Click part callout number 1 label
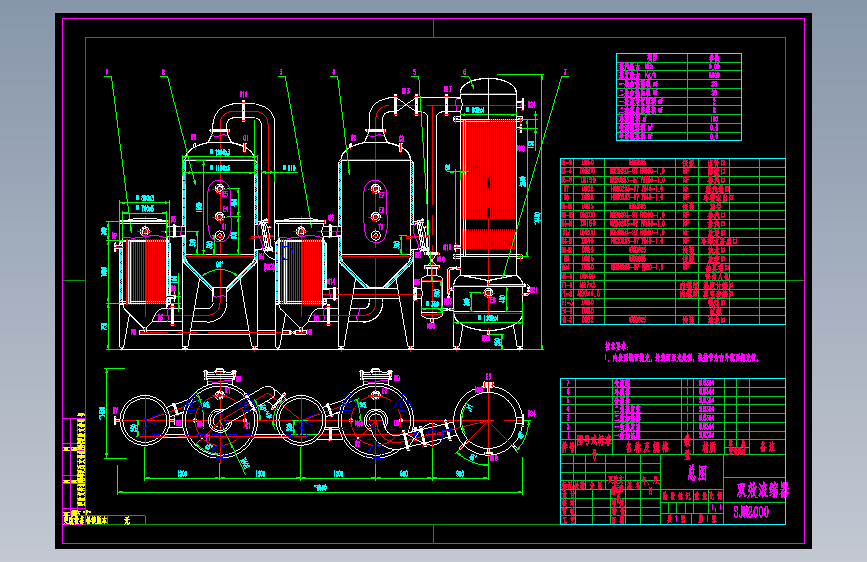Screen dimensions: 867x562 click(107, 72)
